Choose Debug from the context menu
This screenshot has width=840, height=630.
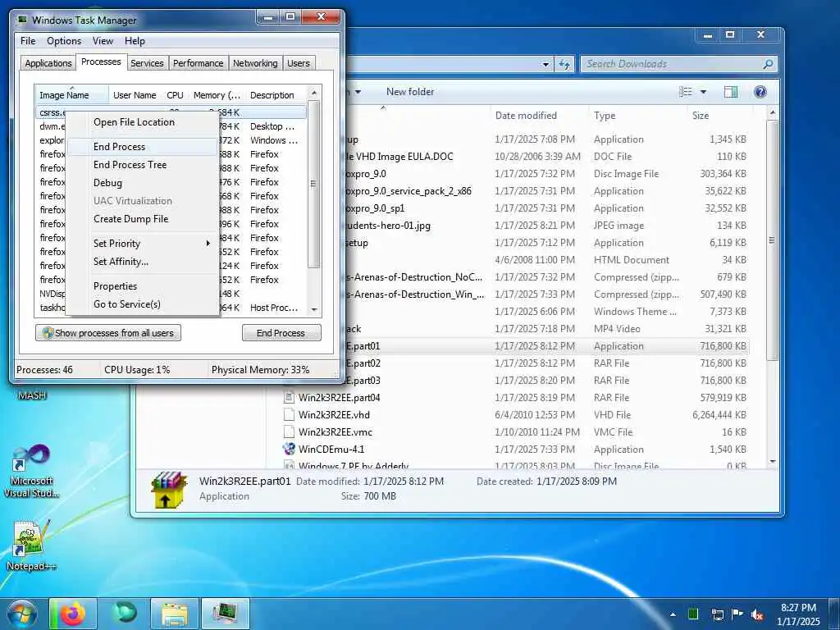(x=143, y=183)
